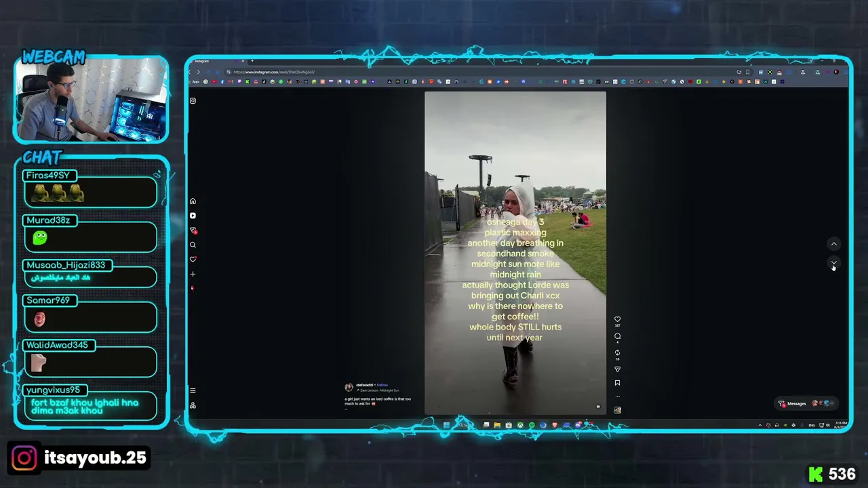Follow the reel's author
Viewport: 868px width, 488px height.
tap(382, 385)
